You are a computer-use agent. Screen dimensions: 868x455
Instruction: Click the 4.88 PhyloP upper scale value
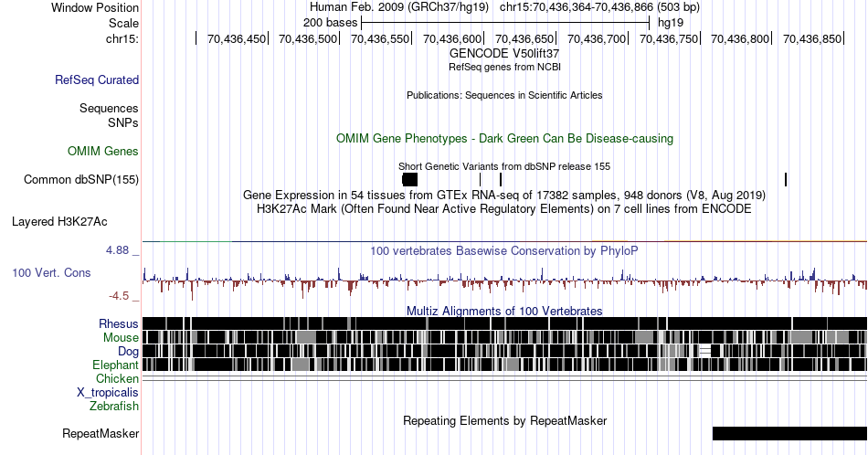tap(117, 250)
